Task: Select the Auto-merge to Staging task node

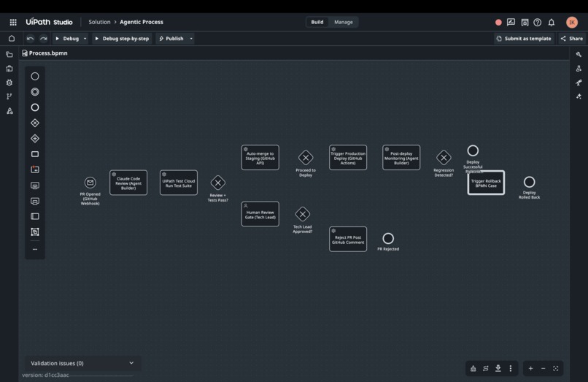Action: click(x=260, y=158)
